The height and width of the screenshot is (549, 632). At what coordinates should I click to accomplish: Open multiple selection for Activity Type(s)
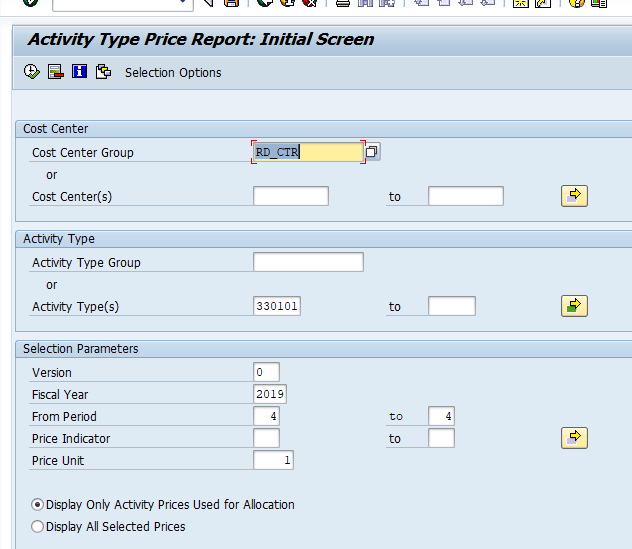574,306
